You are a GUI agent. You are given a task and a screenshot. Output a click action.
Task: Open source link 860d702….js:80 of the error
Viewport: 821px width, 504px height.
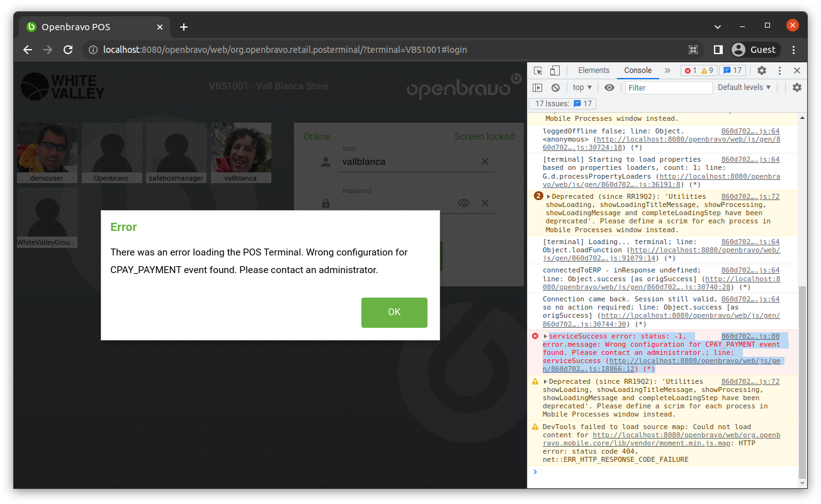pos(750,337)
